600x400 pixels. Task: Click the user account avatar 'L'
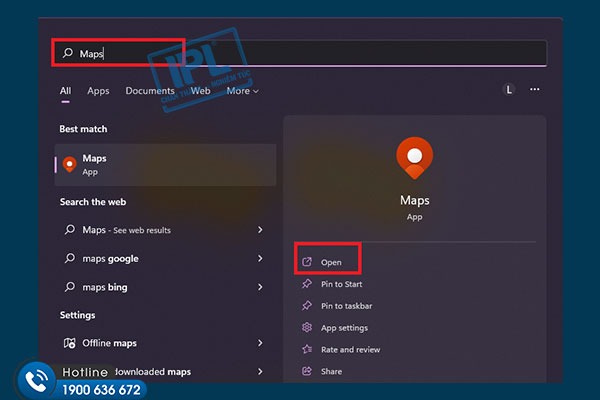[x=508, y=90]
